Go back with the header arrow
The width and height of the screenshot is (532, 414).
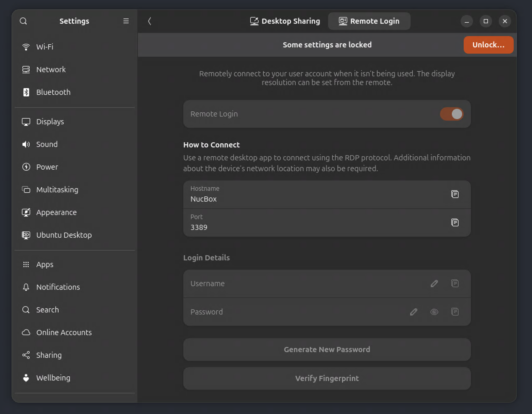click(149, 21)
